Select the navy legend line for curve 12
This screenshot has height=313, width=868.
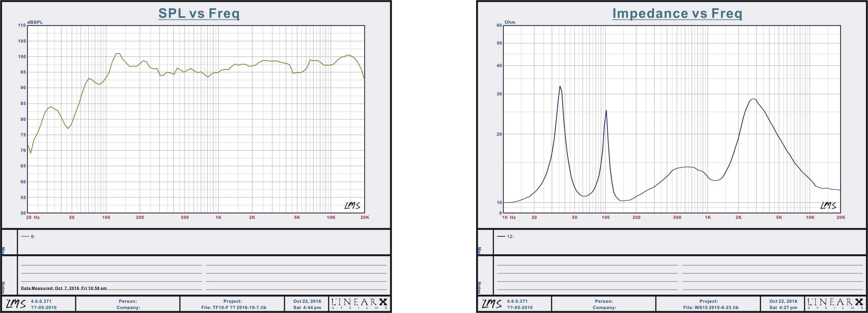pos(501,237)
